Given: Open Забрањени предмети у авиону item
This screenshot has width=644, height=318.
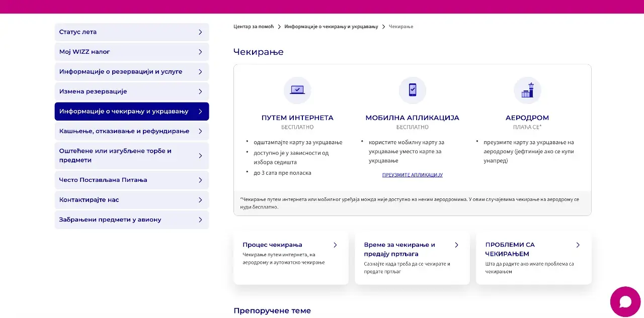Looking at the screenshot, I should click(132, 220).
